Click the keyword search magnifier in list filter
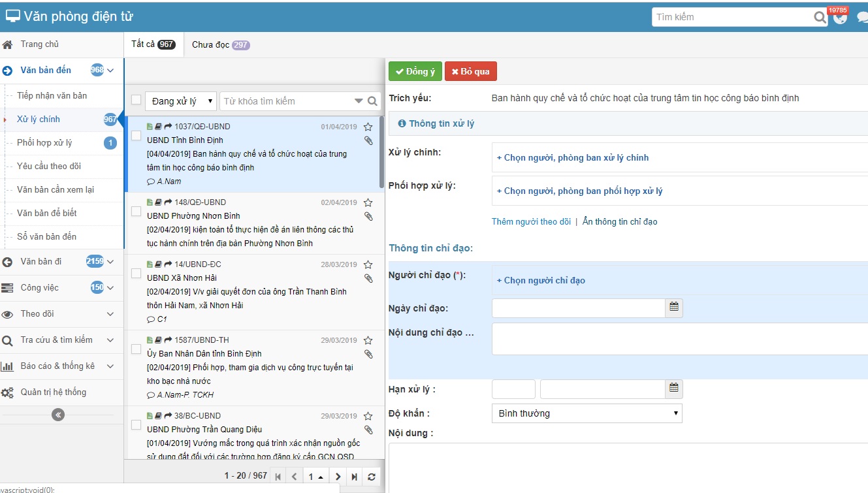 click(x=372, y=101)
